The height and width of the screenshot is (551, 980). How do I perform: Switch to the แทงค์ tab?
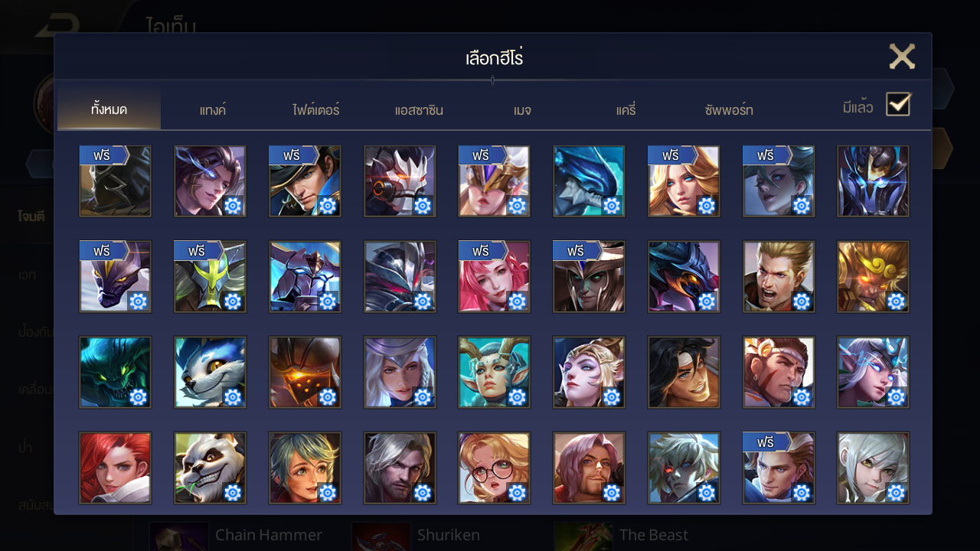click(212, 110)
